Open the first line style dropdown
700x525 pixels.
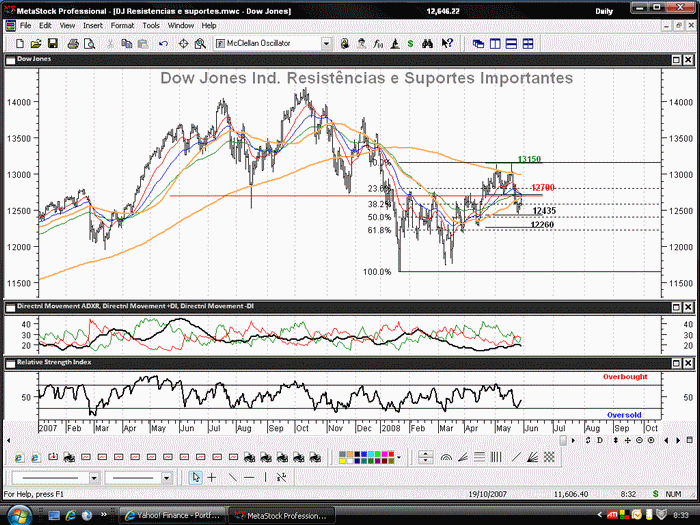(x=94, y=478)
